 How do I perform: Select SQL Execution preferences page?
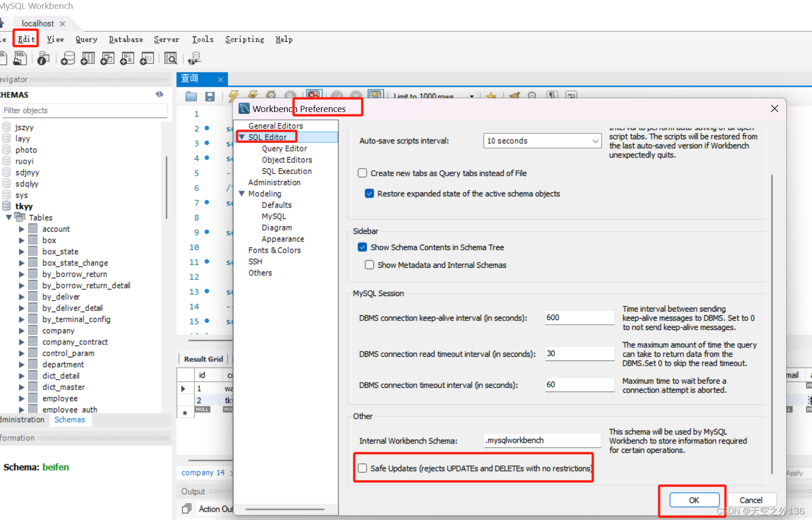click(x=287, y=171)
